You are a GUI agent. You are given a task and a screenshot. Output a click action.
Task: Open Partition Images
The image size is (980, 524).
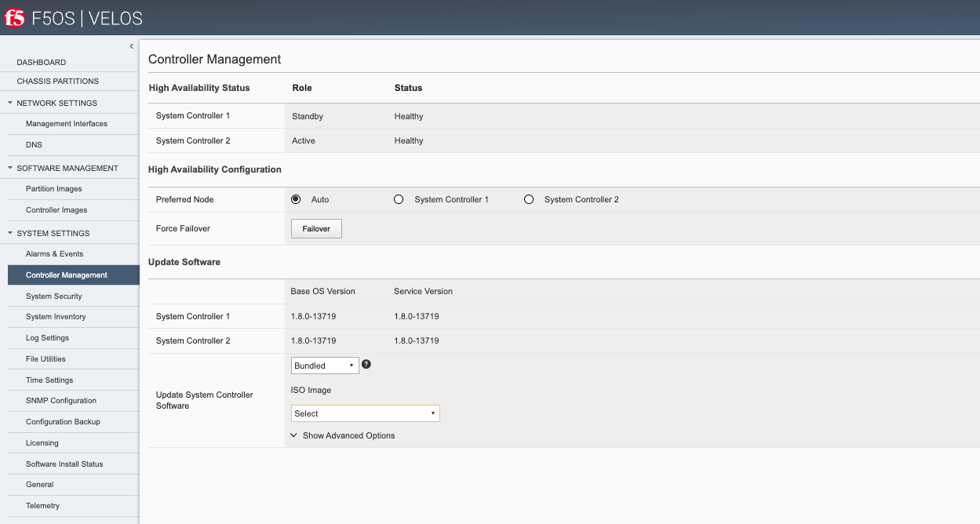pos(54,188)
